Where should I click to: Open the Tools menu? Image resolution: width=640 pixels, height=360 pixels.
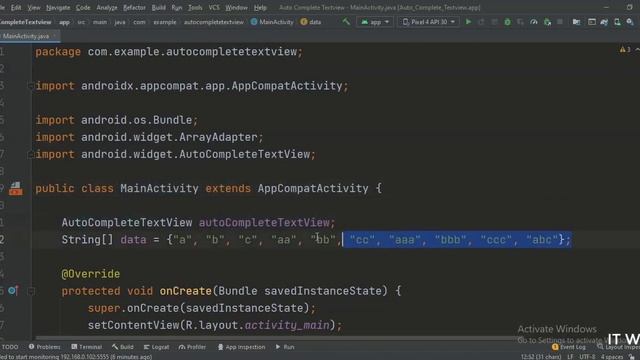pos(195,7)
